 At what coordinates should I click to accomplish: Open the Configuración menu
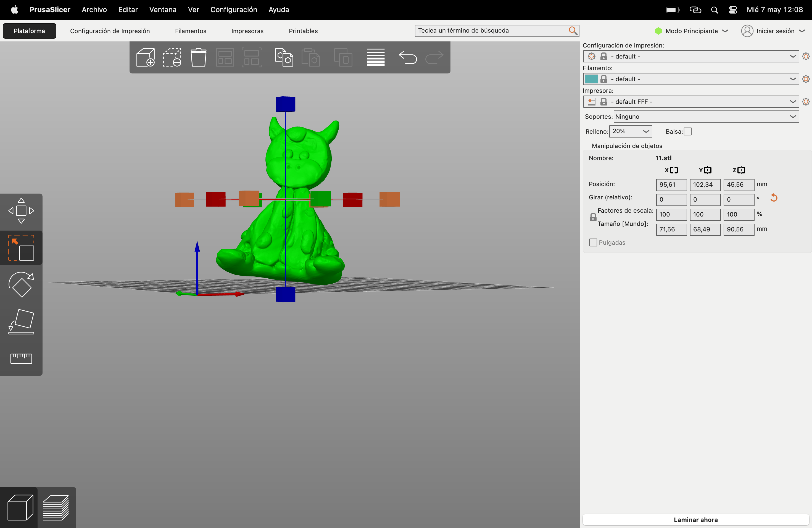pos(234,10)
